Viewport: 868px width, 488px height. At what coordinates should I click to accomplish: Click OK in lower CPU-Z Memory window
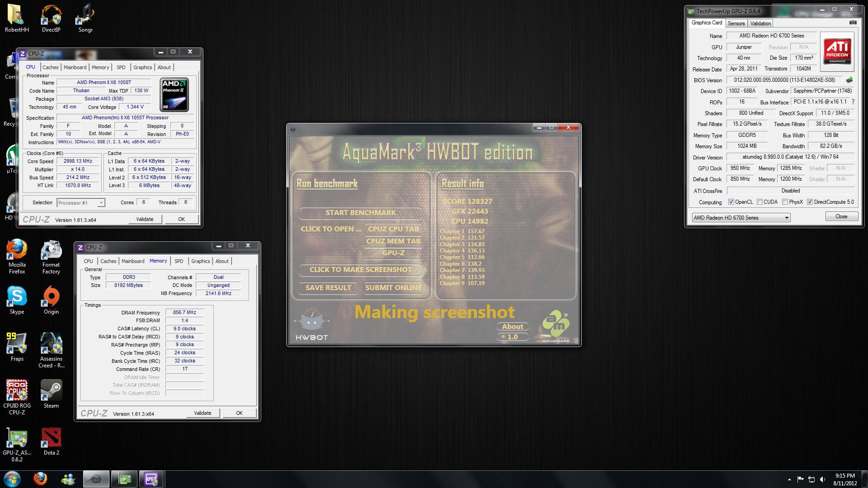pos(239,413)
